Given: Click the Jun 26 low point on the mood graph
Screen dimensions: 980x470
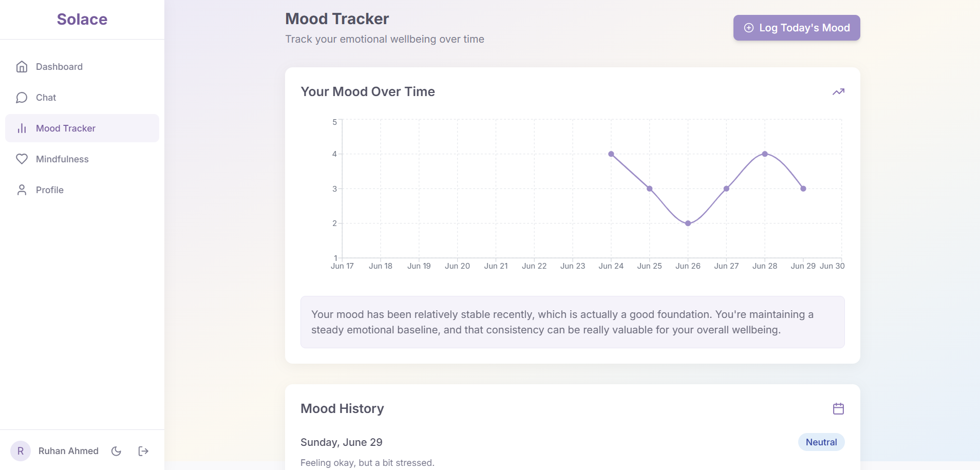Looking at the screenshot, I should click(x=688, y=223).
